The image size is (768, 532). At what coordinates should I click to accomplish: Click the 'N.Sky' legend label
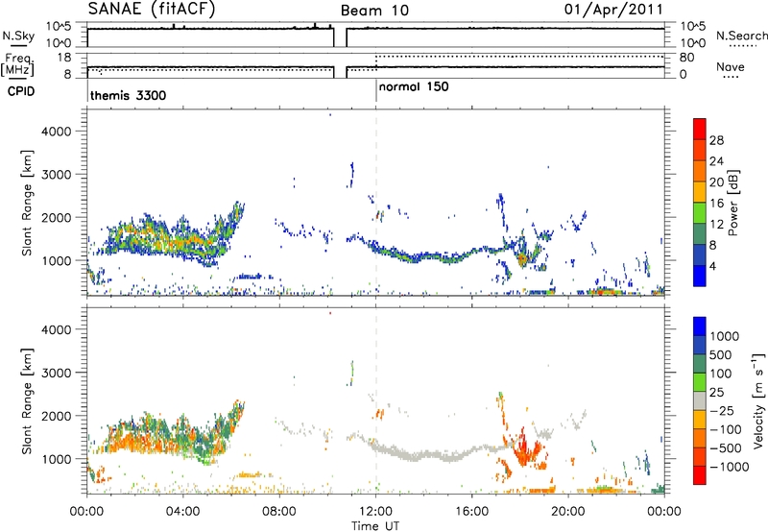[x=18, y=36]
